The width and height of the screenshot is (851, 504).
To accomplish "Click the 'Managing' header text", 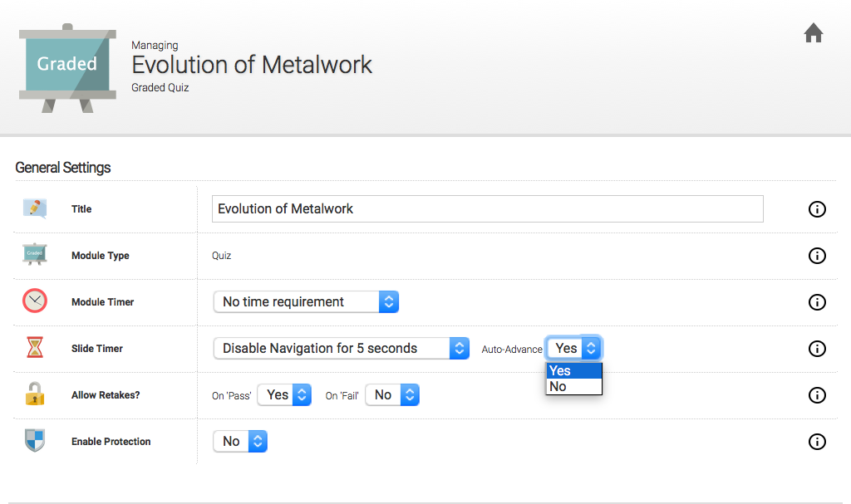I will (x=155, y=45).
